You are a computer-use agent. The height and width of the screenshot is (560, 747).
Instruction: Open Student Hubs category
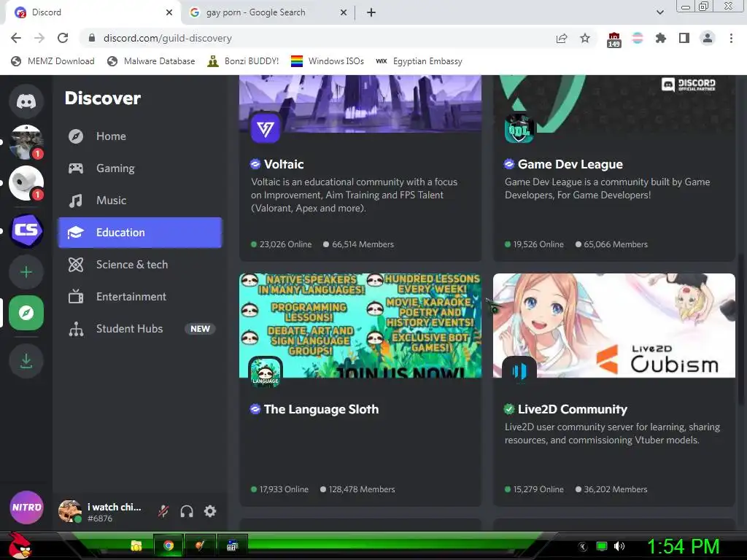click(x=139, y=329)
